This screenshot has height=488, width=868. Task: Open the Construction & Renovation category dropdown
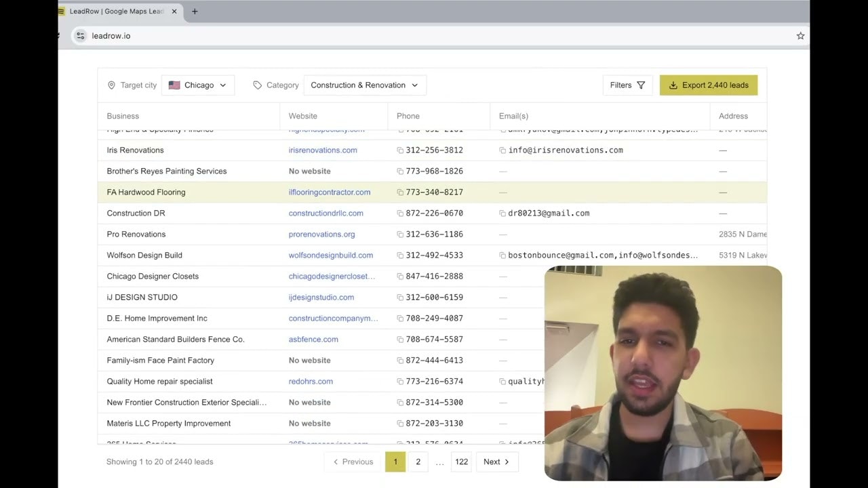[365, 85]
